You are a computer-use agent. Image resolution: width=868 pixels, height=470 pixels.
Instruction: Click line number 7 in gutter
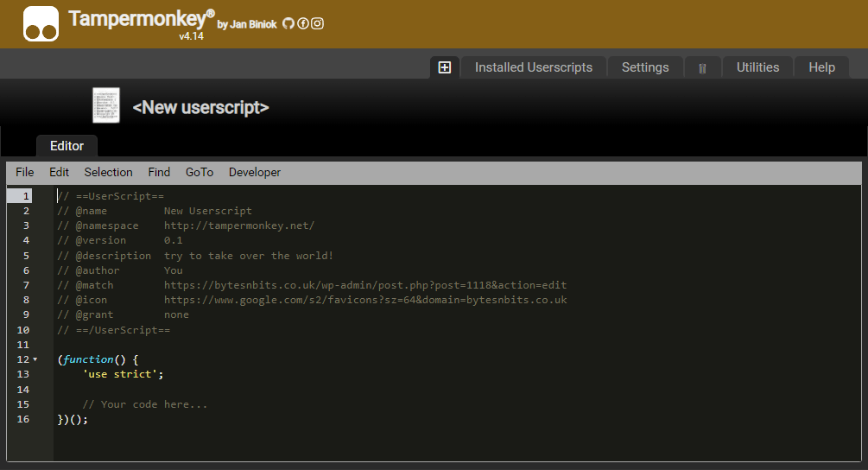click(x=25, y=285)
